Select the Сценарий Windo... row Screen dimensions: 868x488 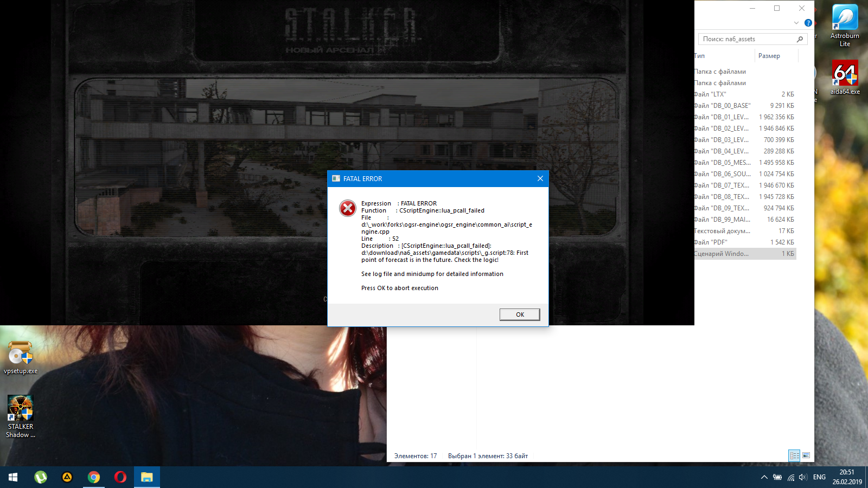pos(745,254)
